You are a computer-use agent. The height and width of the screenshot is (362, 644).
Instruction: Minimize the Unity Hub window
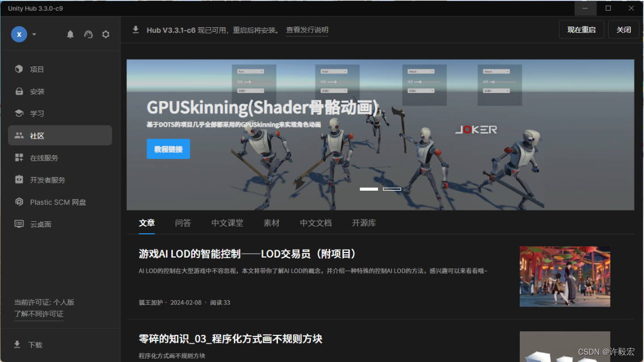[585, 8]
